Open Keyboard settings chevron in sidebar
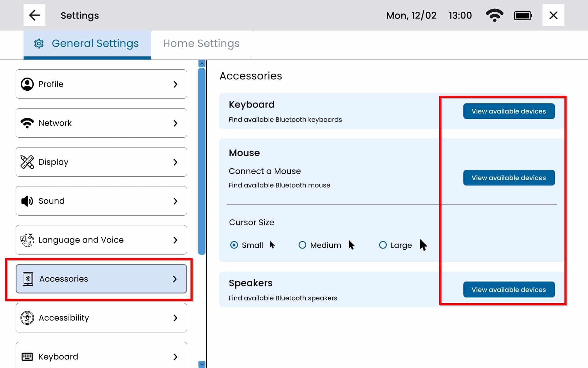This screenshot has width=588, height=368. click(x=175, y=357)
